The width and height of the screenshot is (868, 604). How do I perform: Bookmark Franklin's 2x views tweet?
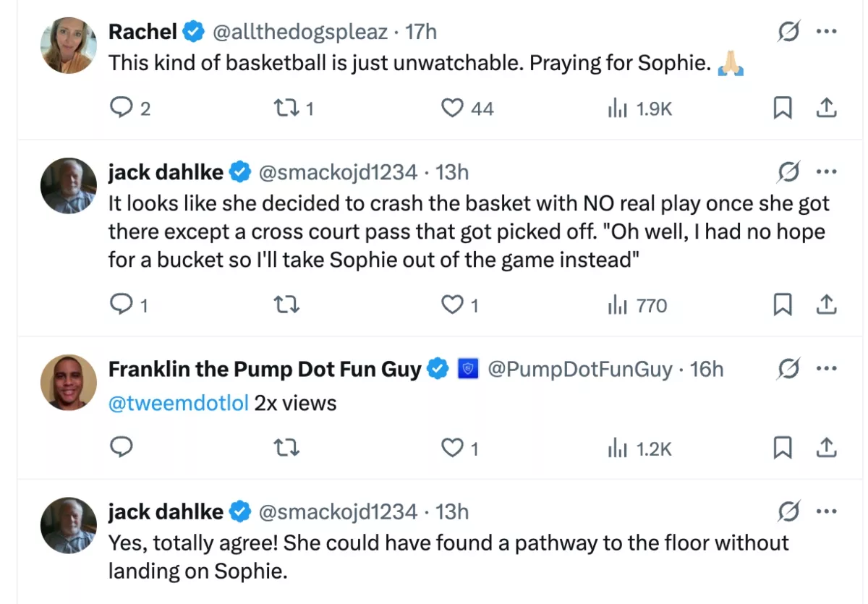coord(782,448)
